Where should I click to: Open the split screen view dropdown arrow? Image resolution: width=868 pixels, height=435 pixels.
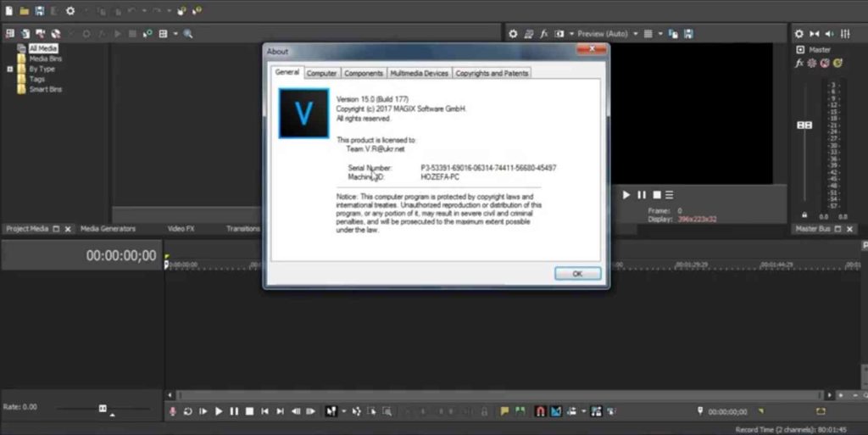572,34
